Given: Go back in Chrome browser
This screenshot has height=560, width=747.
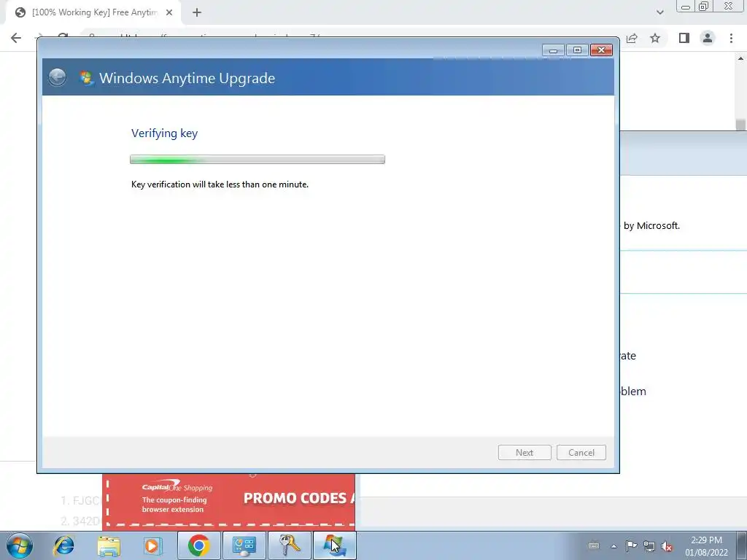Looking at the screenshot, I should click(x=16, y=38).
